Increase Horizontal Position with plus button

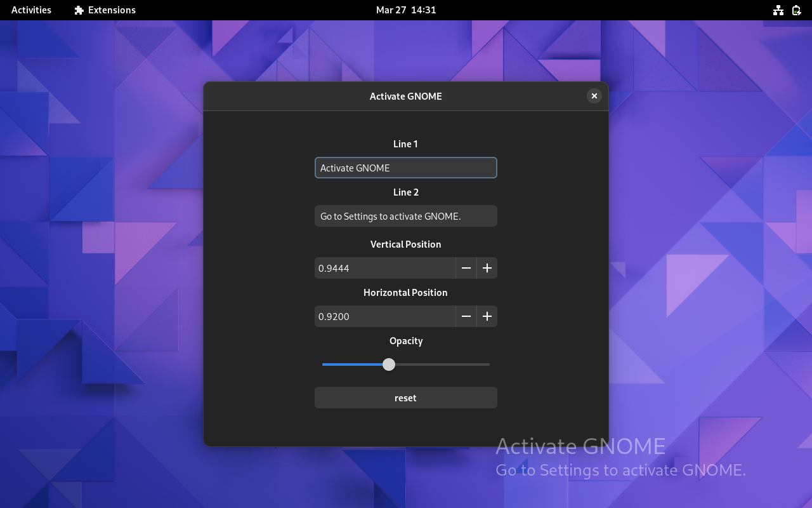[x=487, y=316]
